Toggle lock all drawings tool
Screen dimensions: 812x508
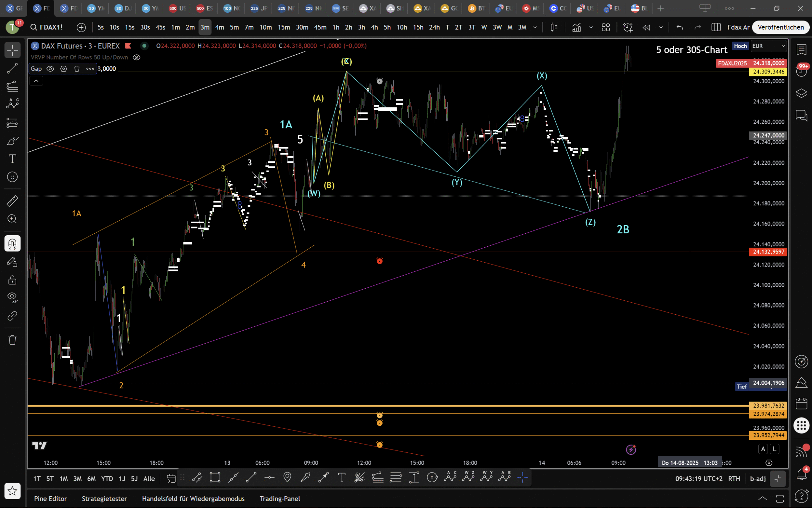(x=12, y=280)
